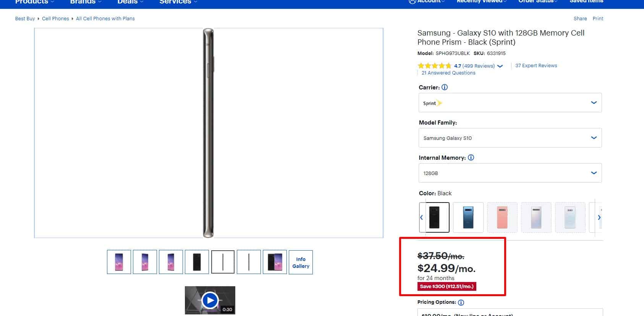The image size is (644, 316).
Task: Expand the reviews rating chevron
Action: pos(500,66)
